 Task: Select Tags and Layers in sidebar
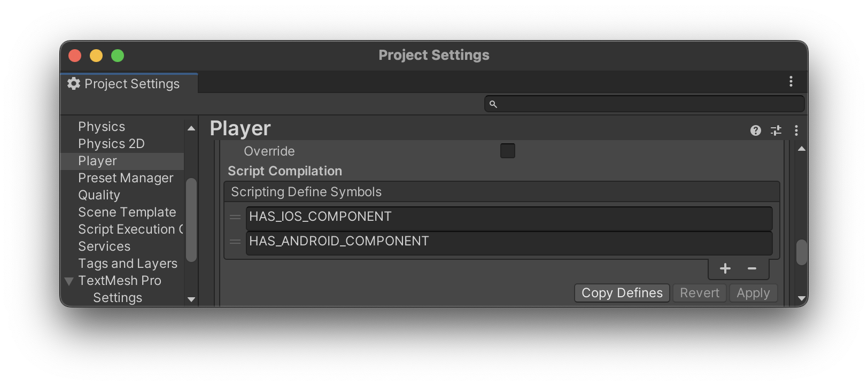pos(127,264)
